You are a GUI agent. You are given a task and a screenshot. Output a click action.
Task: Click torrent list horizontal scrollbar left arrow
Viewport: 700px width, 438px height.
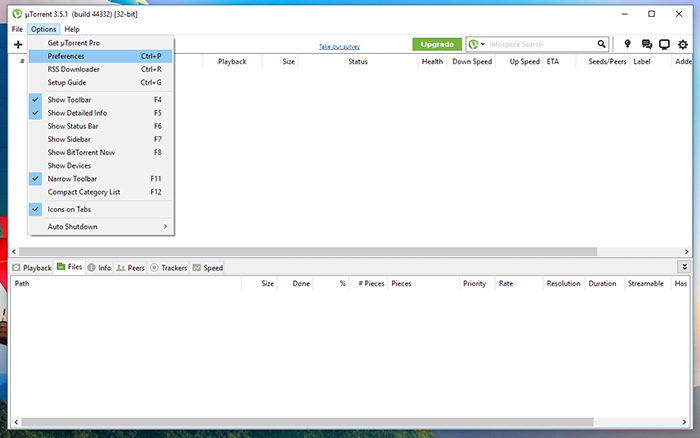14,251
